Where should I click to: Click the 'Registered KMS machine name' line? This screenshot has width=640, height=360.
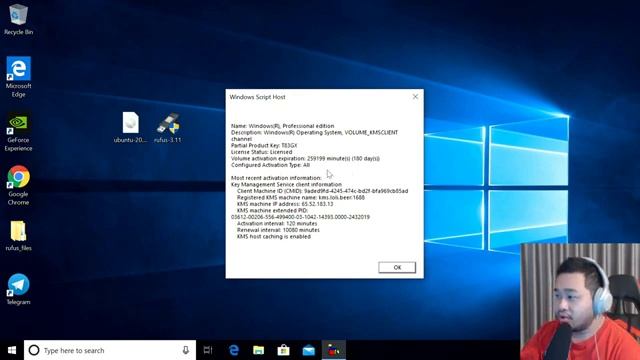click(x=301, y=197)
